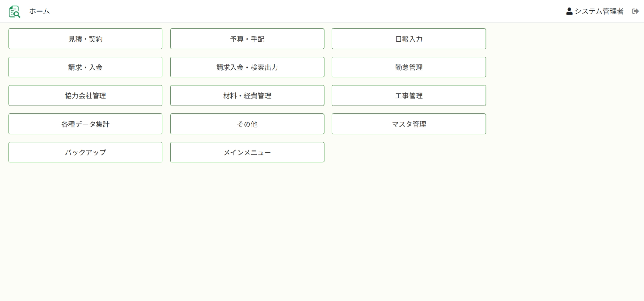Open the 勤怠管理 section
This screenshot has height=301, width=644.
coord(408,67)
